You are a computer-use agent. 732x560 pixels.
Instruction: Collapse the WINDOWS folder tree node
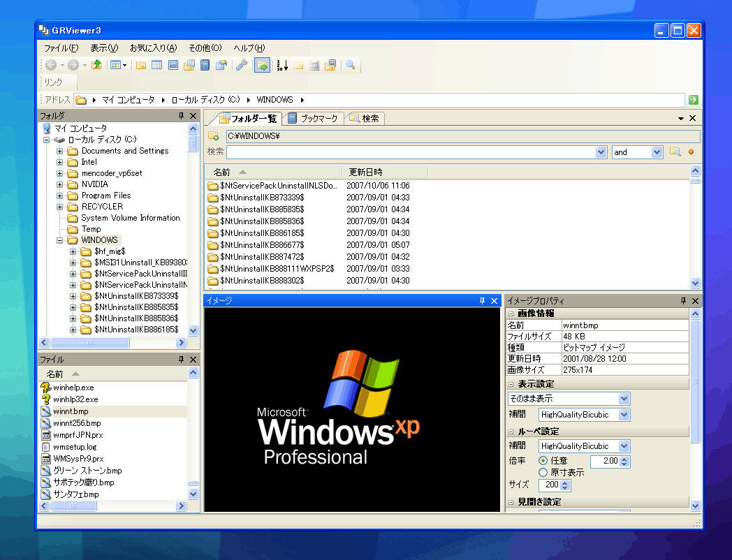pos(60,240)
